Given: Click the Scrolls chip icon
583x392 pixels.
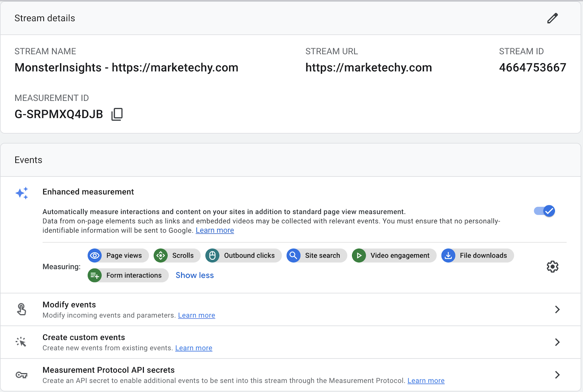Looking at the screenshot, I should click(161, 256).
